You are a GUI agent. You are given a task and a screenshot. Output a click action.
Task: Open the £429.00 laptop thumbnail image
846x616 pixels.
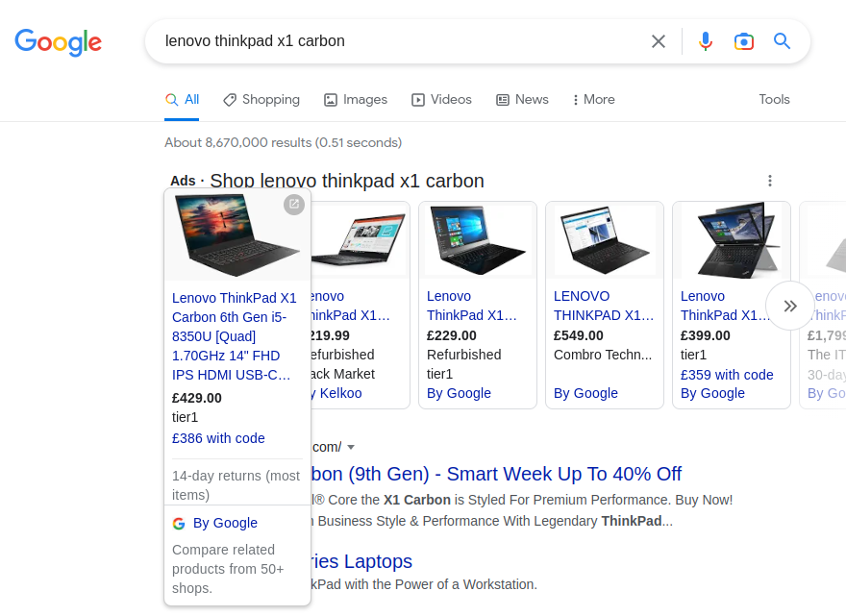pos(237,234)
